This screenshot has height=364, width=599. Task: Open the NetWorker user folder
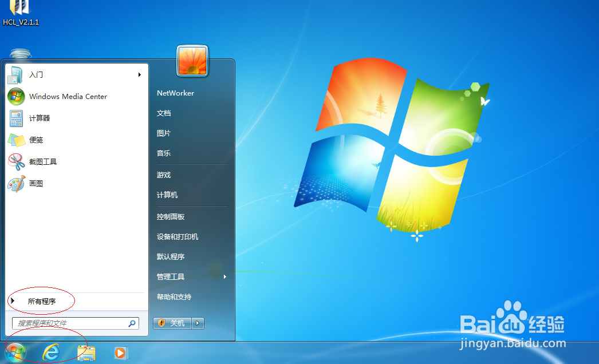pyautogui.click(x=175, y=93)
